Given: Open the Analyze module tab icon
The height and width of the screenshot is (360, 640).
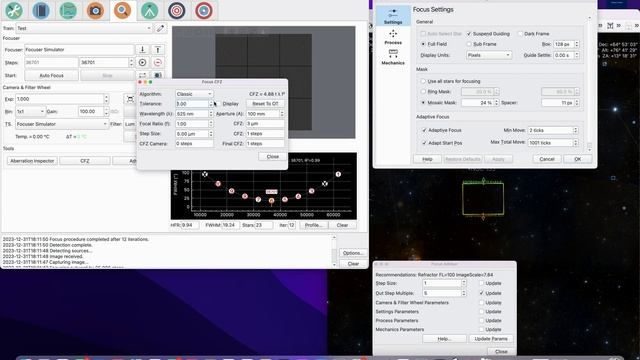Looking at the screenshot, I should click(x=68, y=11).
